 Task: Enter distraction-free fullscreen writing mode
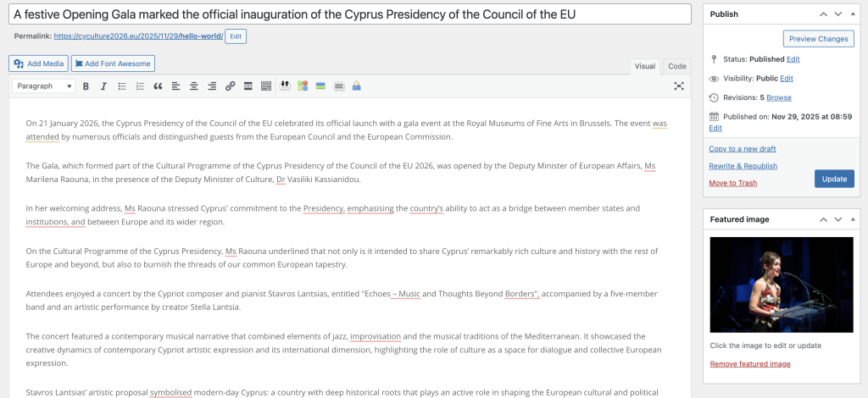click(x=678, y=86)
